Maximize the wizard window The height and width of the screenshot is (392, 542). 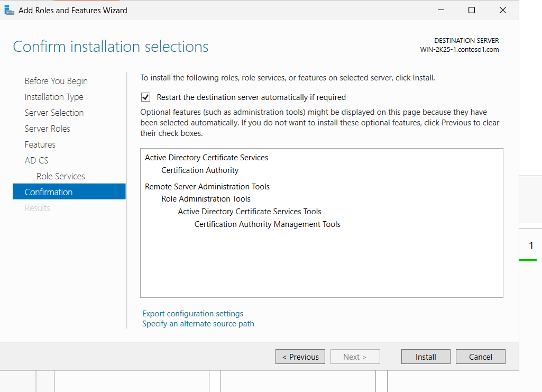tap(472, 10)
